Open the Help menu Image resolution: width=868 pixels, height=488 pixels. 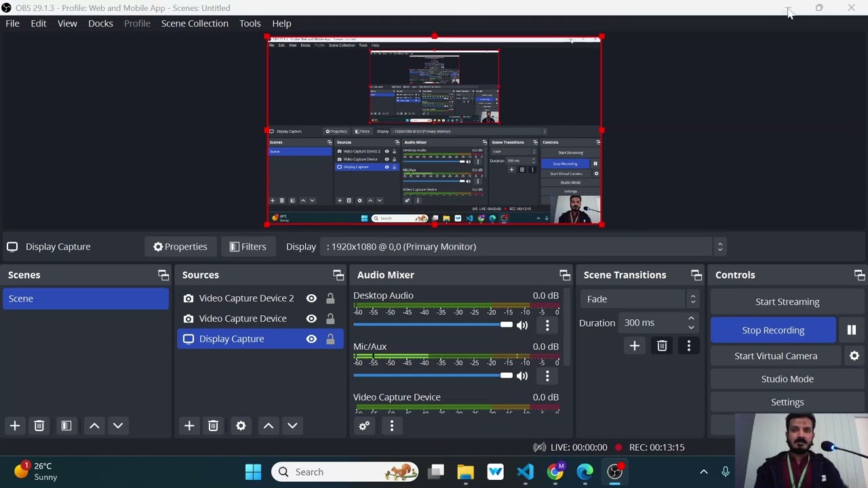[281, 23]
